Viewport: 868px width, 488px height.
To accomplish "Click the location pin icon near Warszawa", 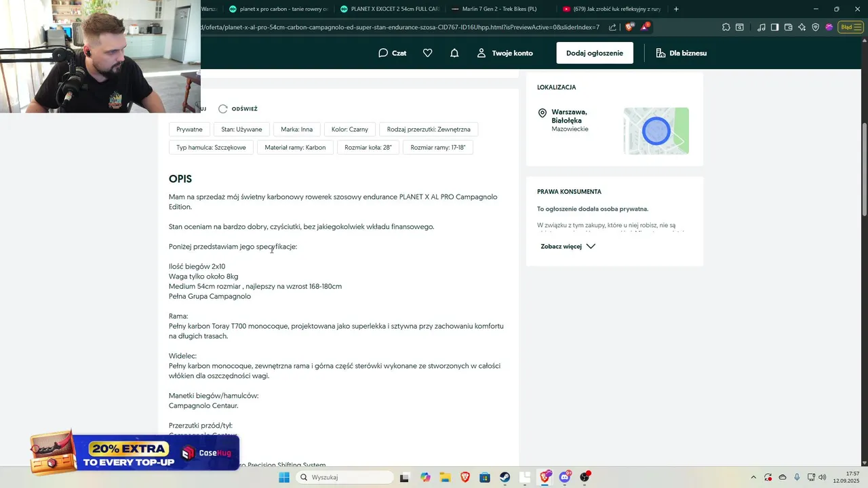I will pyautogui.click(x=542, y=113).
